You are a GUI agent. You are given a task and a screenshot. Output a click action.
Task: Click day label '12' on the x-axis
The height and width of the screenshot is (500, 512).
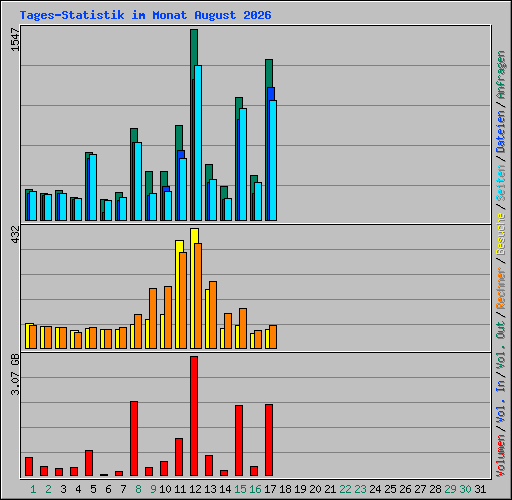pyautogui.click(x=195, y=489)
